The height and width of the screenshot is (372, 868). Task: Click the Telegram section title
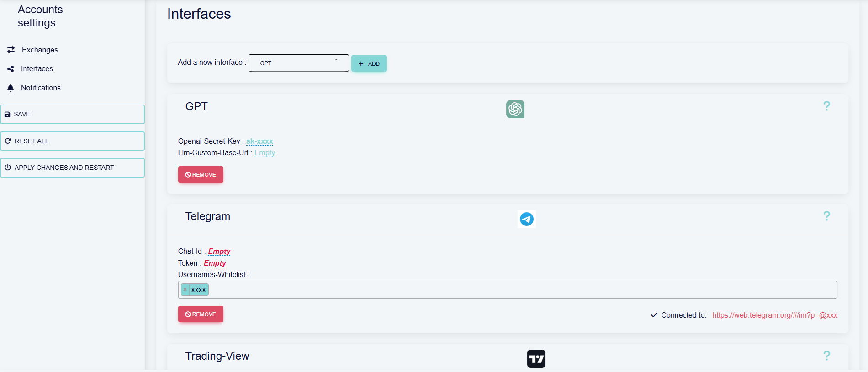tap(207, 216)
